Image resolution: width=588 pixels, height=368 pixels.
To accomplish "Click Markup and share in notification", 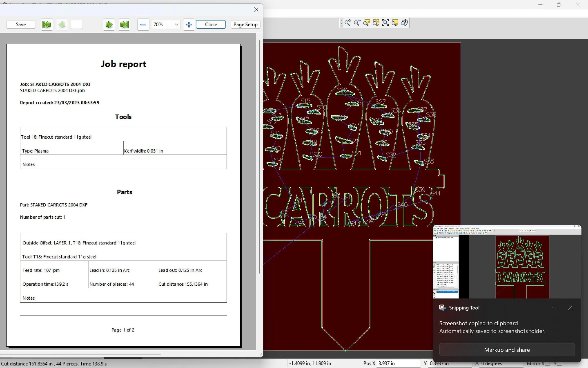I will pyautogui.click(x=507, y=350).
